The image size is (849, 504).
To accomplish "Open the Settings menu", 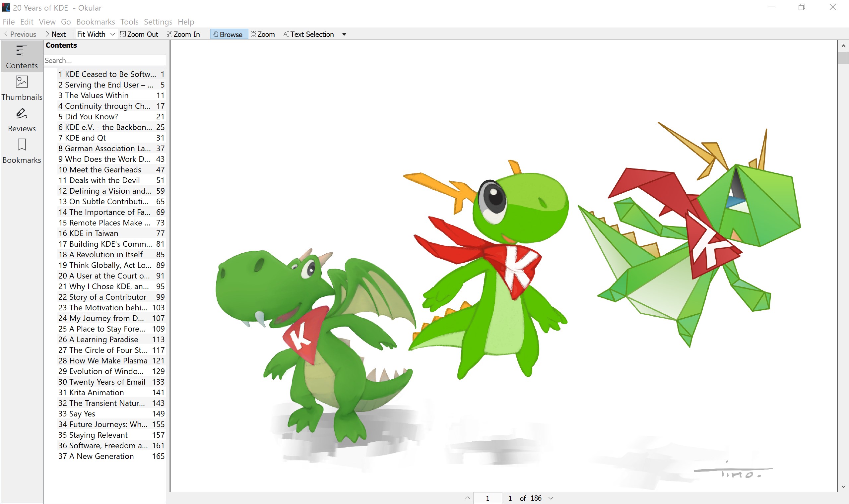I will click(x=158, y=22).
